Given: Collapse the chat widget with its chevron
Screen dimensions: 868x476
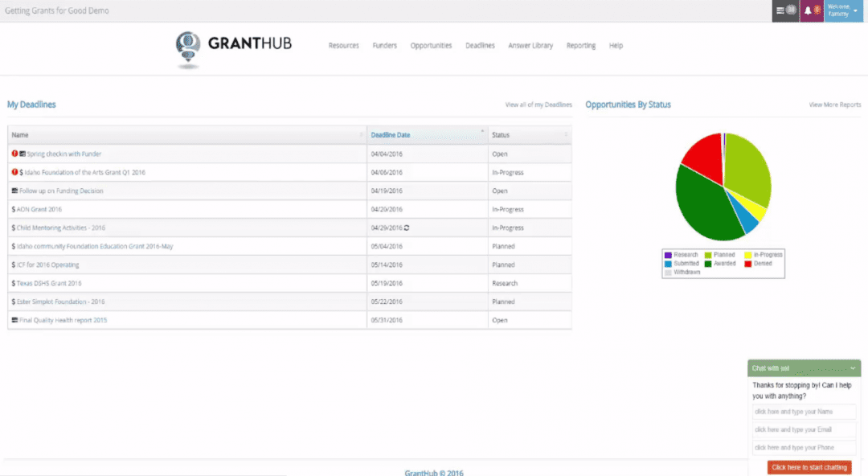Looking at the screenshot, I should point(853,367).
